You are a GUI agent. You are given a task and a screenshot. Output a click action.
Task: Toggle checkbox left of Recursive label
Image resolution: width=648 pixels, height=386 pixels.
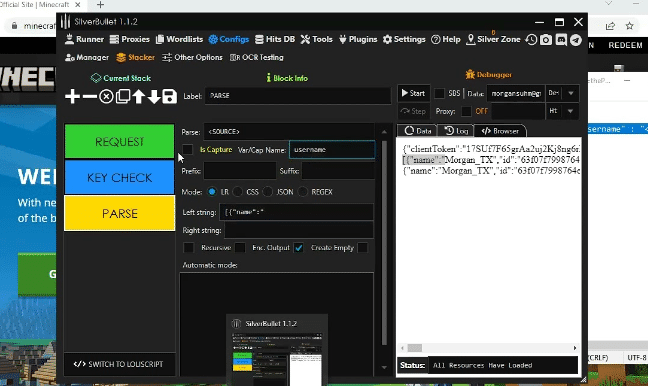pyautogui.click(x=188, y=248)
